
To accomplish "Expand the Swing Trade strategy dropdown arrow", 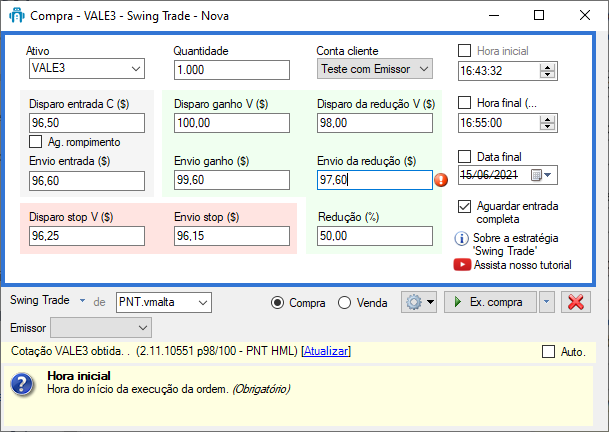I will click(x=82, y=300).
